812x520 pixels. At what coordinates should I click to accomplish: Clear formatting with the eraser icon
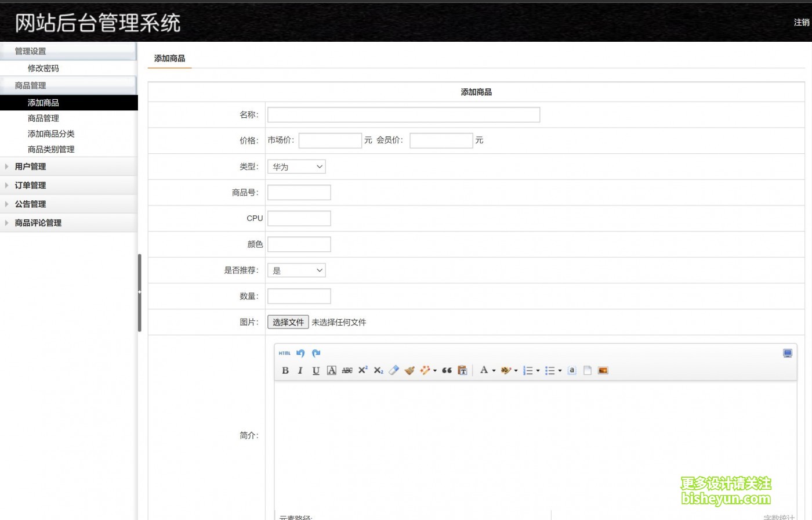point(394,370)
